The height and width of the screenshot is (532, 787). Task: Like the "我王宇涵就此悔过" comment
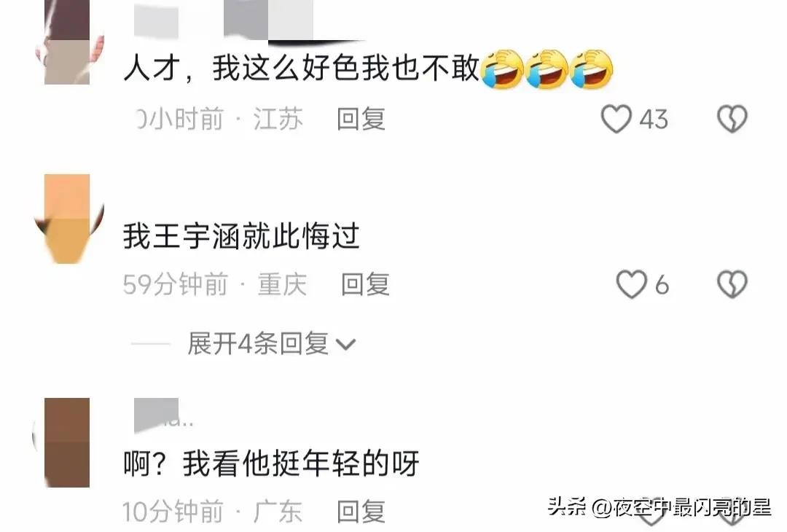[631, 284]
